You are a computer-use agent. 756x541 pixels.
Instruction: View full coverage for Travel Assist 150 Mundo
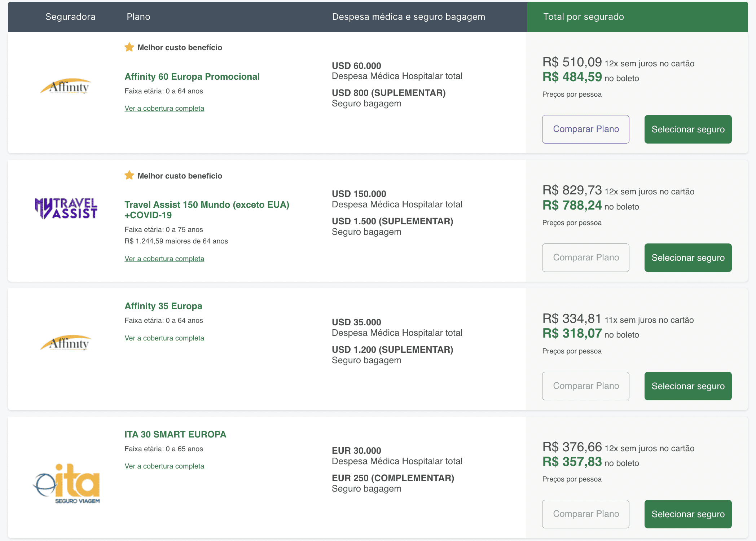[164, 259]
